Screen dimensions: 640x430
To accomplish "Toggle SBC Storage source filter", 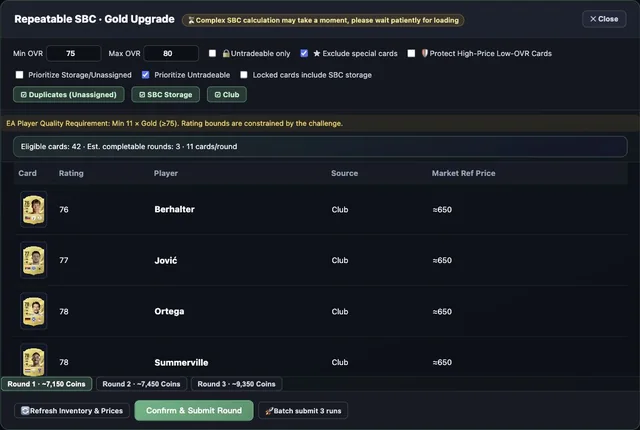I will pyautogui.click(x=165, y=95).
